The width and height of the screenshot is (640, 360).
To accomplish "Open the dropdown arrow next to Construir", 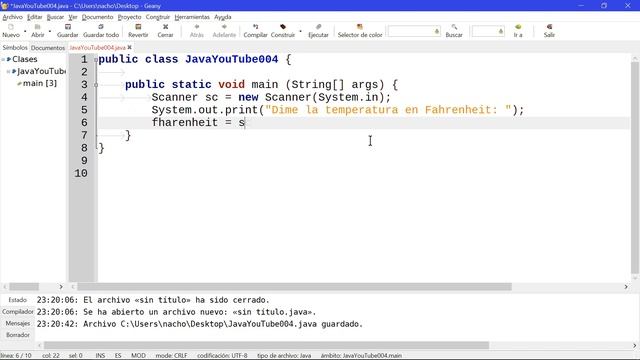I will click(300, 31).
